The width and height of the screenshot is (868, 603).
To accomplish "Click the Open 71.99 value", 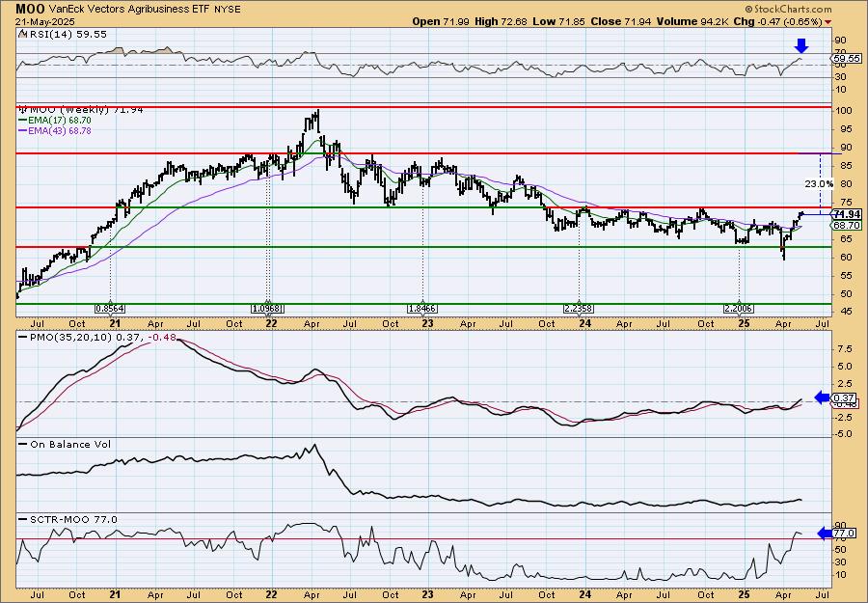I will (441, 21).
